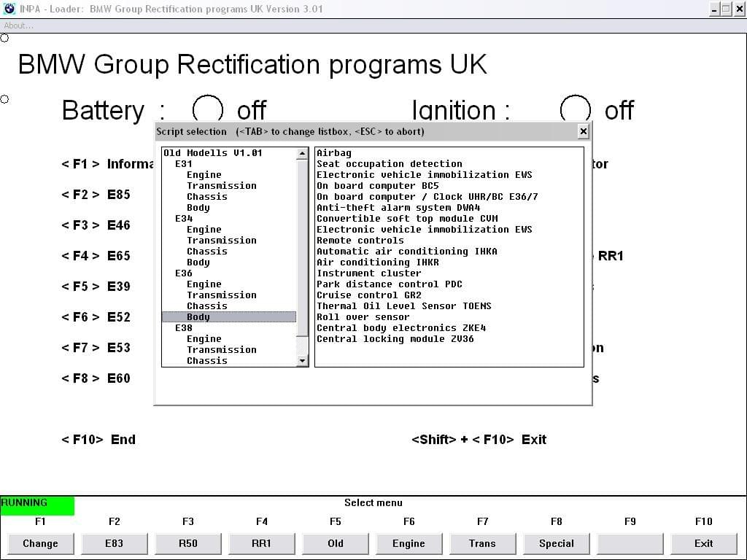Select Engine under E36
The height and width of the screenshot is (560, 747).
coord(204,284)
